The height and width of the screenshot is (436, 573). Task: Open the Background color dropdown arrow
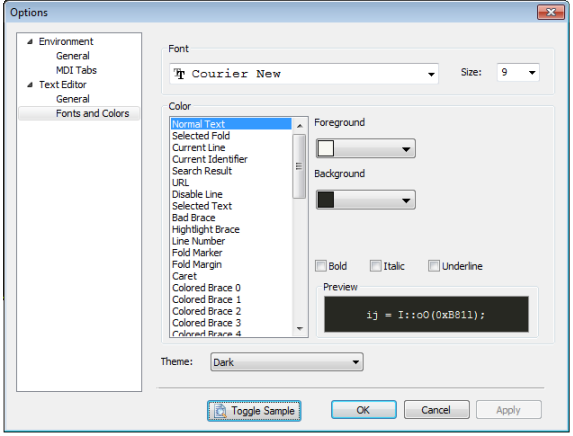tap(406, 200)
